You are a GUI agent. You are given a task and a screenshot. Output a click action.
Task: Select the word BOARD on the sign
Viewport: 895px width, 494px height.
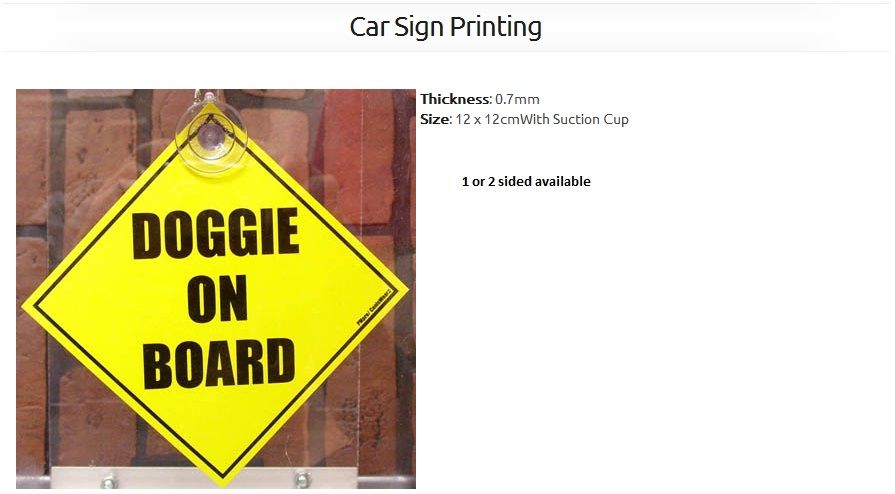pos(219,363)
